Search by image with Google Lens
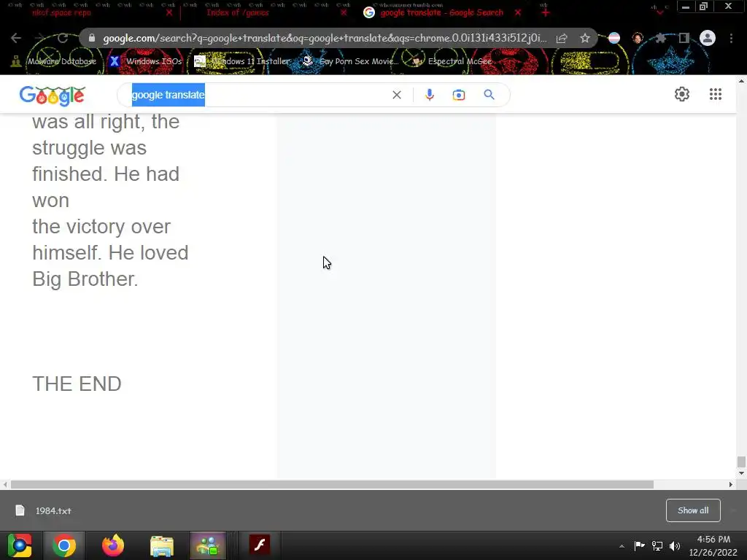Viewport: 747px width, 560px height. [458, 95]
